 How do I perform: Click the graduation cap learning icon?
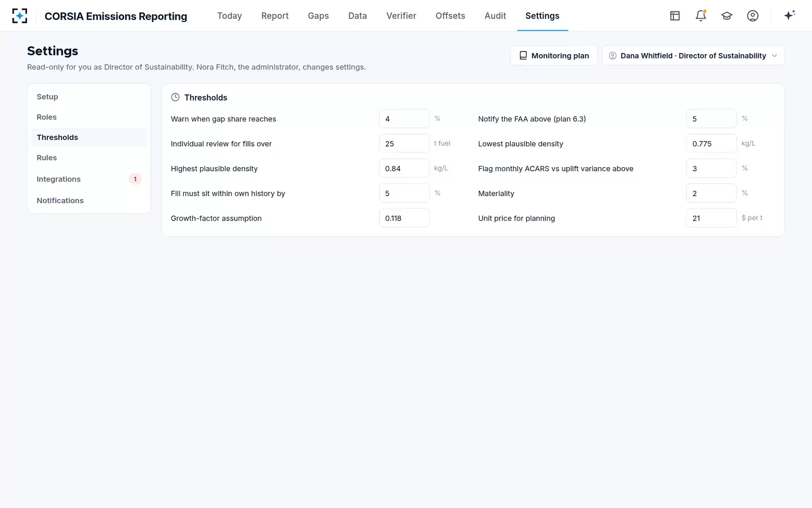727,16
